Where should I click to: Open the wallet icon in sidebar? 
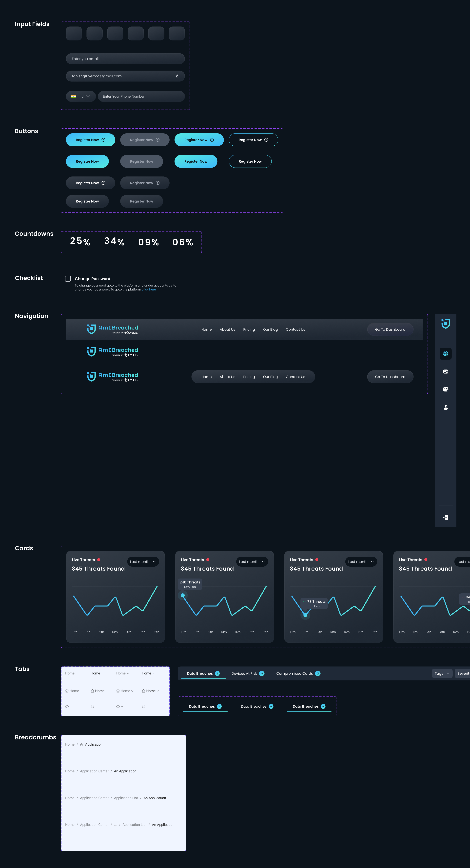click(x=445, y=389)
